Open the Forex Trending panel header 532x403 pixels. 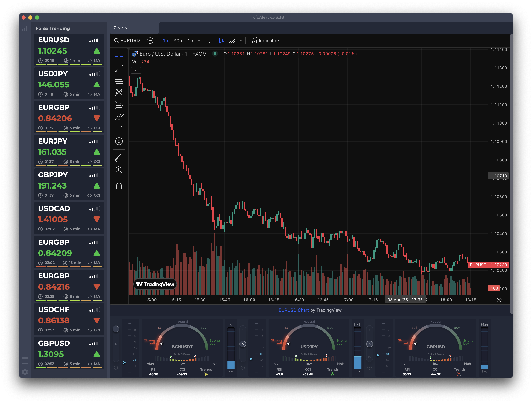pos(53,28)
